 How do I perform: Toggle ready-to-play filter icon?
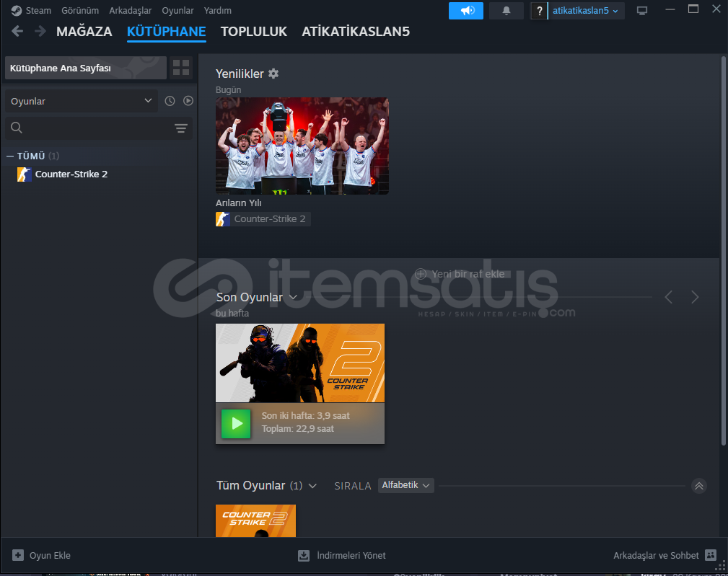[x=188, y=101]
